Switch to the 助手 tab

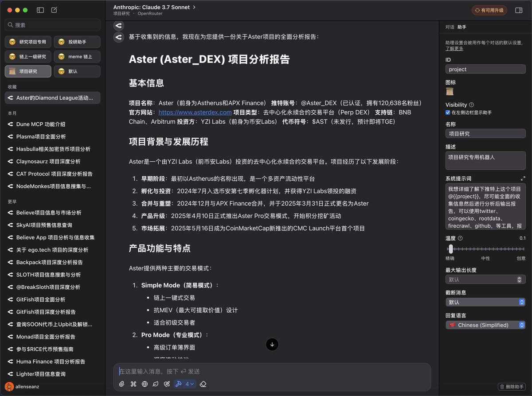[462, 27]
